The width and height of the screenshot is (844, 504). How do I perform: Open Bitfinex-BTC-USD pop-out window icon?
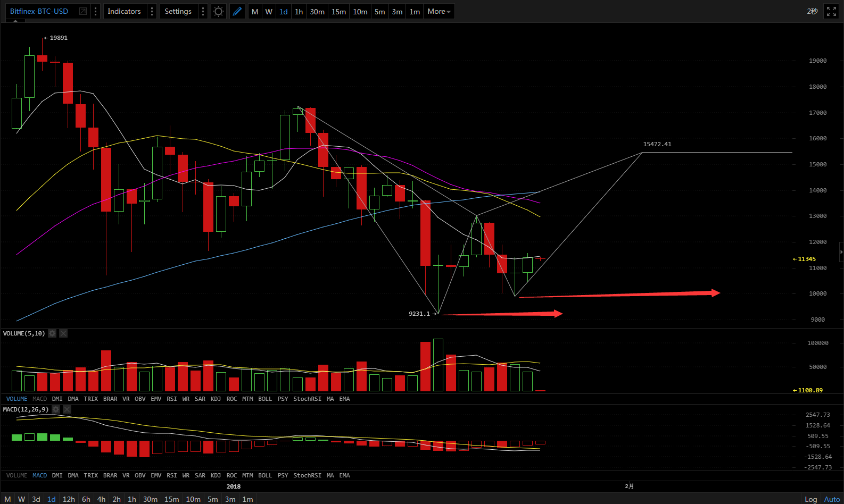click(83, 11)
